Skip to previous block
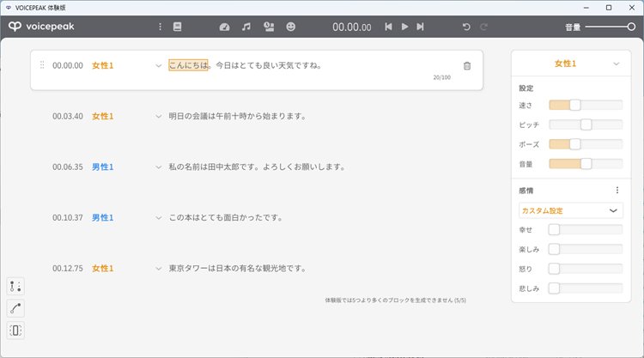Image resolution: width=644 pixels, height=358 pixels. tap(388, 27)
